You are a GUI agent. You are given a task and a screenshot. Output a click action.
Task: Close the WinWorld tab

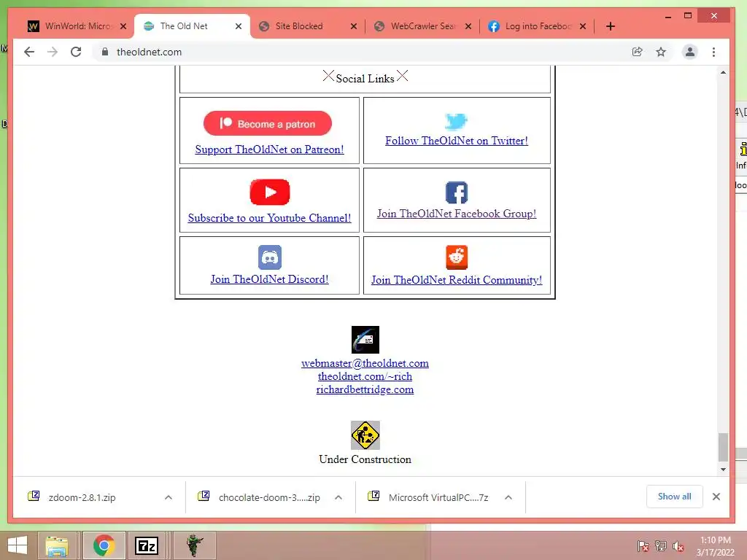[x=123, y=26]
